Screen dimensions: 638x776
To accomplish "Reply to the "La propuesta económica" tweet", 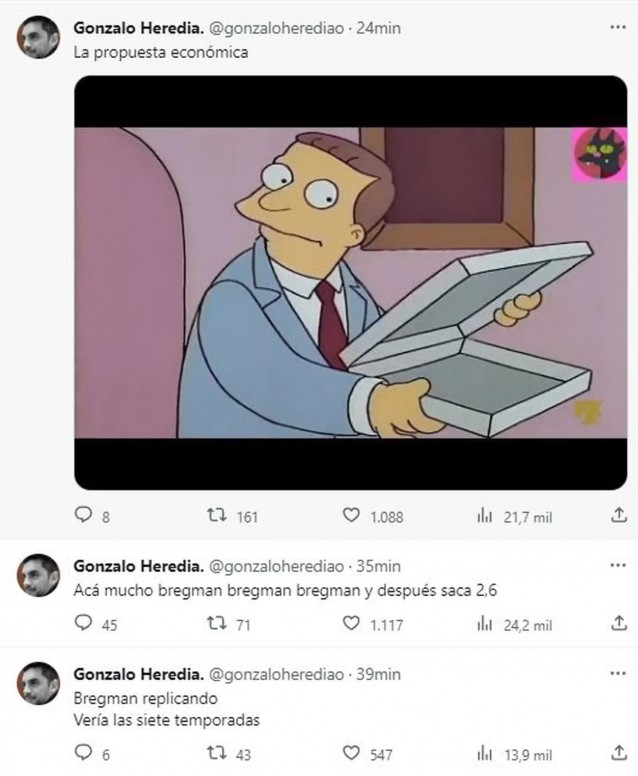I will (x=84, y=516).
